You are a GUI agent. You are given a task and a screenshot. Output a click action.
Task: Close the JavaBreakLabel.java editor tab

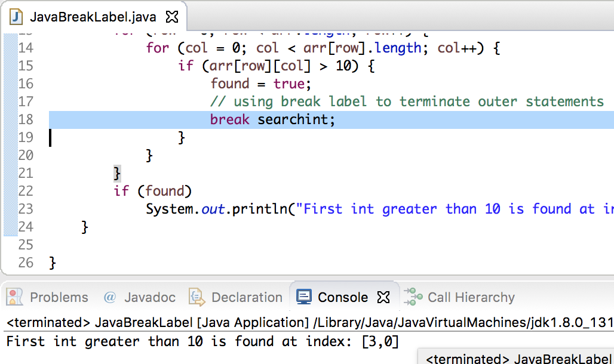[172, 17]
